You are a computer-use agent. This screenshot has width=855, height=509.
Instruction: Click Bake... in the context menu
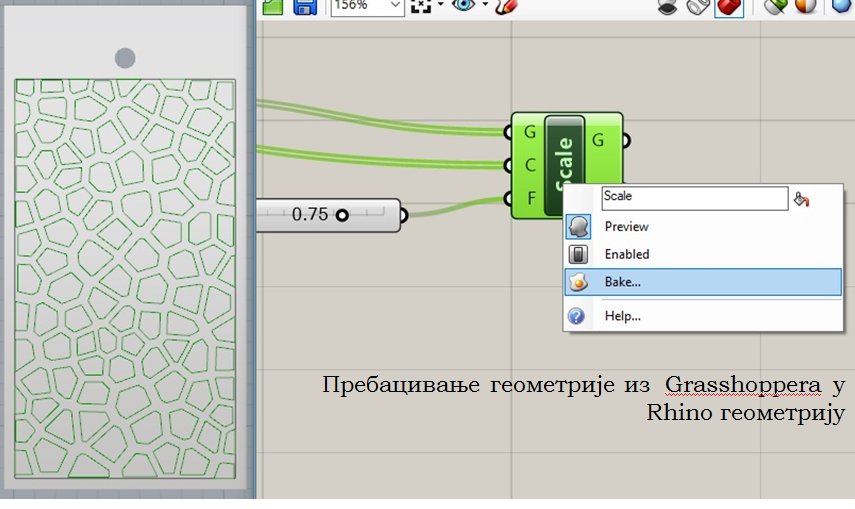(x=703, y=282)
